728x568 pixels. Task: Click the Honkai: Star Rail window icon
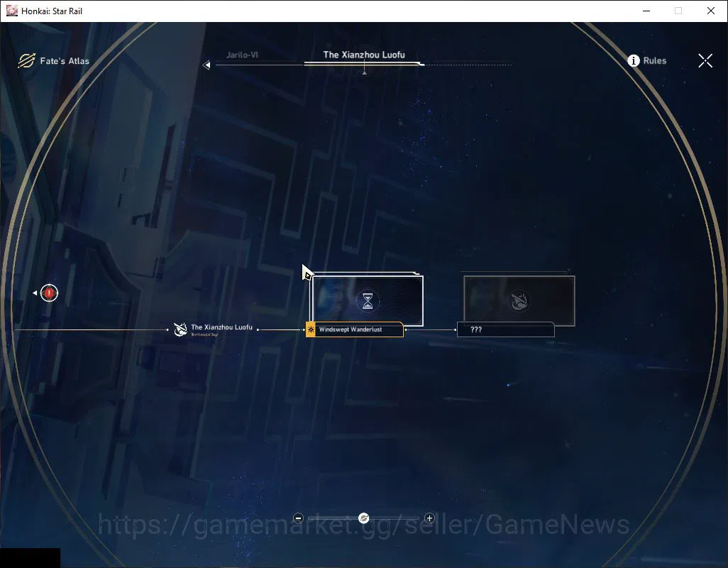pos(11,11)
